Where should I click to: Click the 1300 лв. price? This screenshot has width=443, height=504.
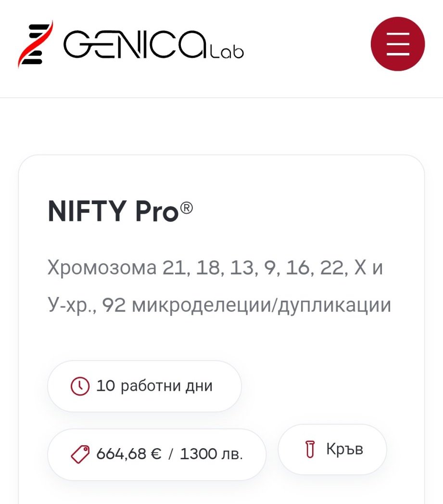(211, 454)
